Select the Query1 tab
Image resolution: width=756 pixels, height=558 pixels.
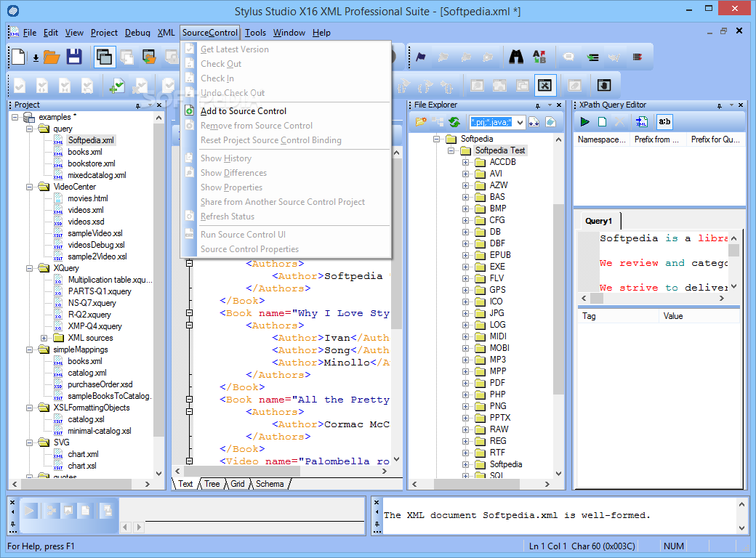coord(598,221)
